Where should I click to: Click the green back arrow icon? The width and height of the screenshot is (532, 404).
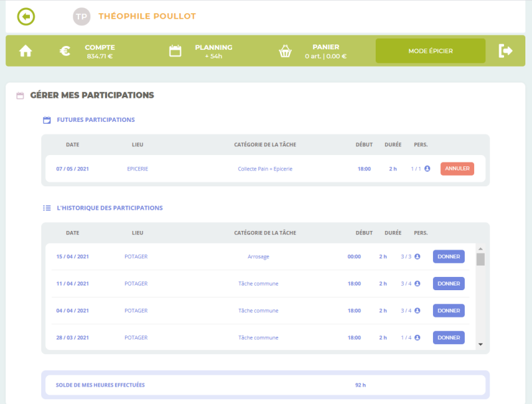(26, 16)
